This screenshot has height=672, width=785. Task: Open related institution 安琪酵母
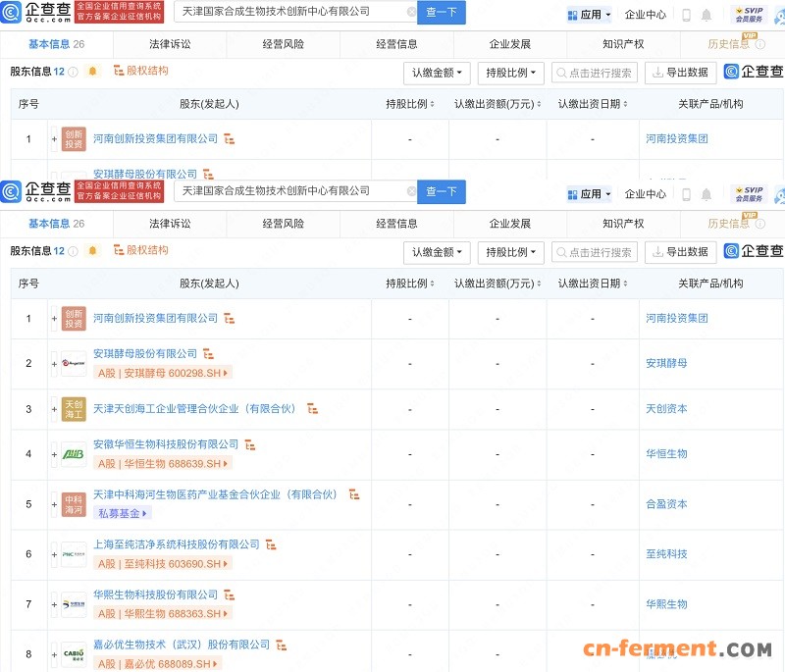666,363
